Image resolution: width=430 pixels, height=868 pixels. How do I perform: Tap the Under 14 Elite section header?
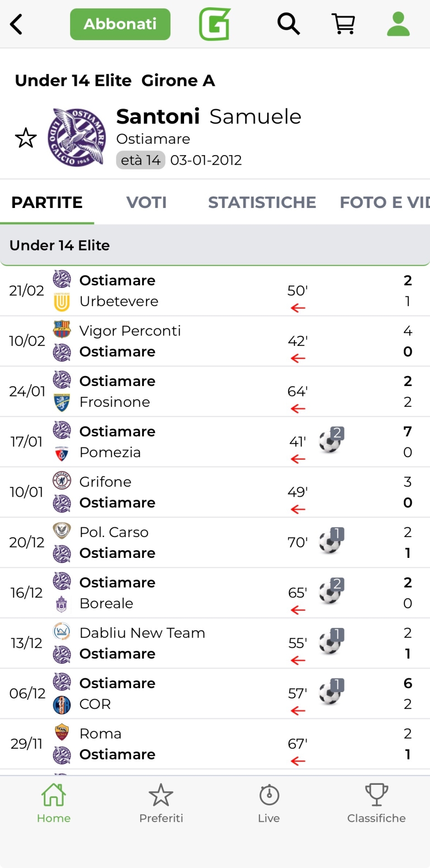(x=215, y=245)
